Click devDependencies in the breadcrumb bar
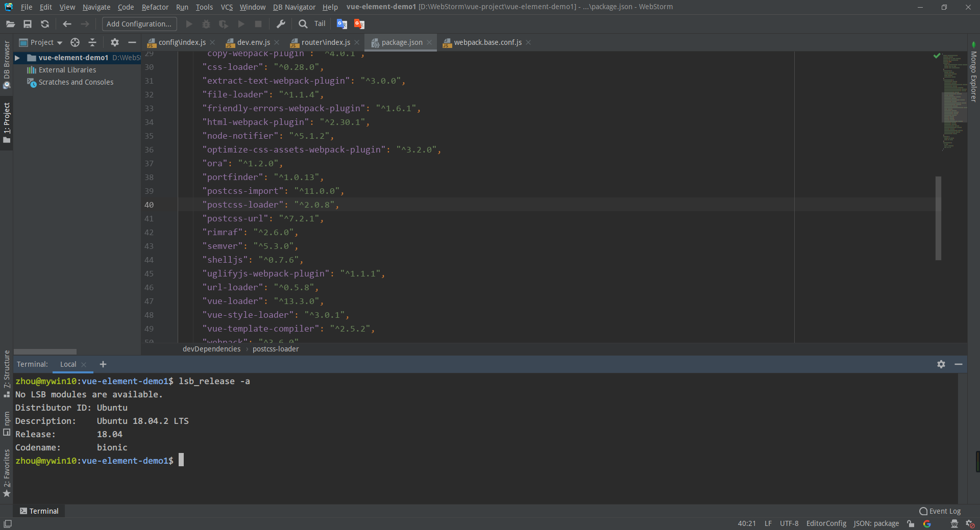 (x=211, y=349)
